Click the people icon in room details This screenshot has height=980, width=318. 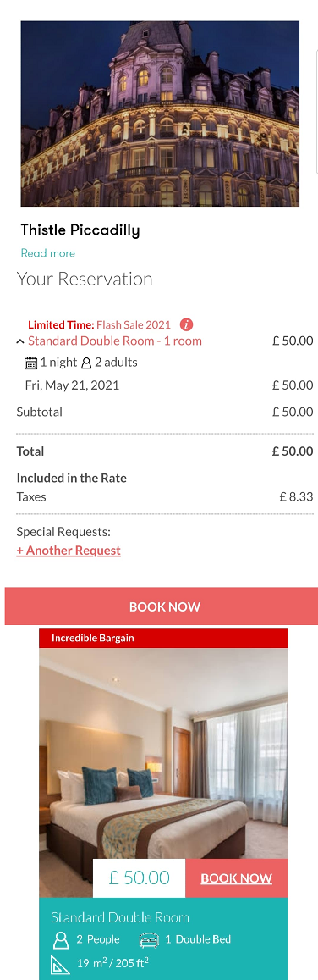click(x=61, y=939)
